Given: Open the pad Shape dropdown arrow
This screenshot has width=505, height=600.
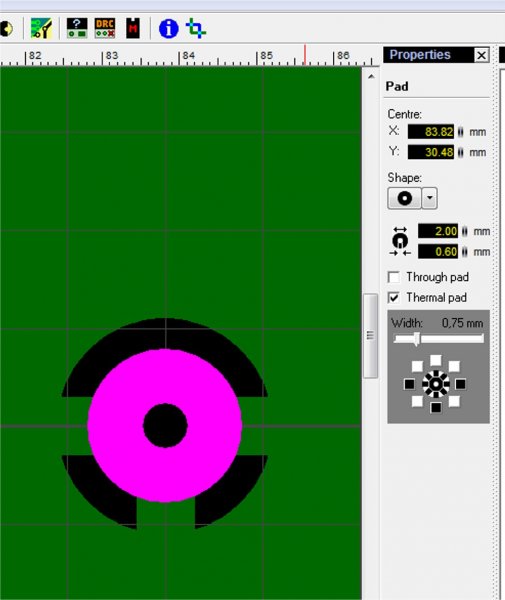Looking at the screenshot, I should (430, 198).
